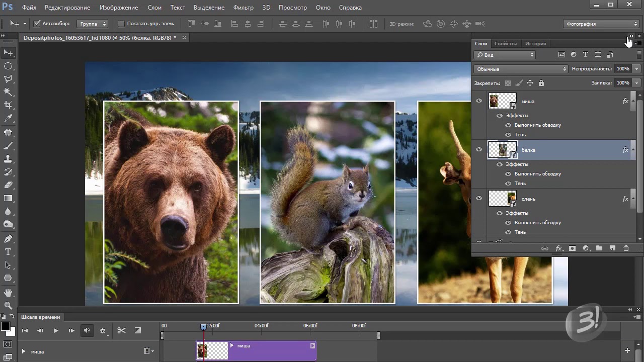Select the Lasso tool in the toolbar

point(8,79)
